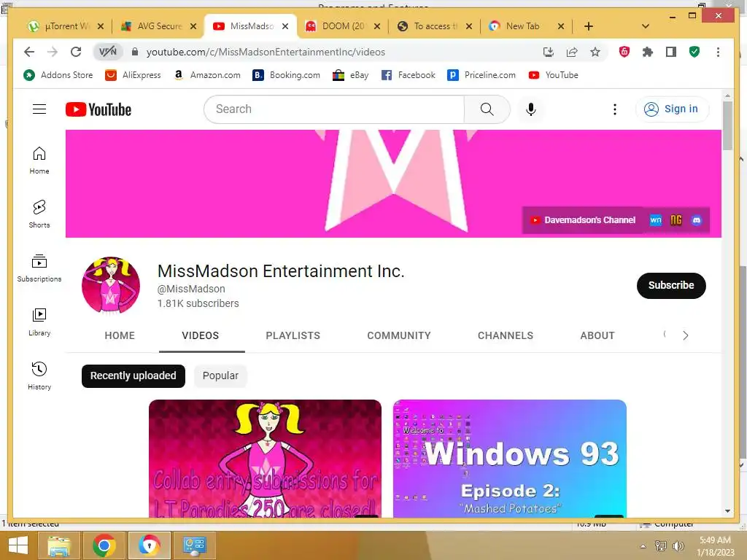Open Shorts in the sidebar
Screen dimensions: 747x560
coord(39,214)
